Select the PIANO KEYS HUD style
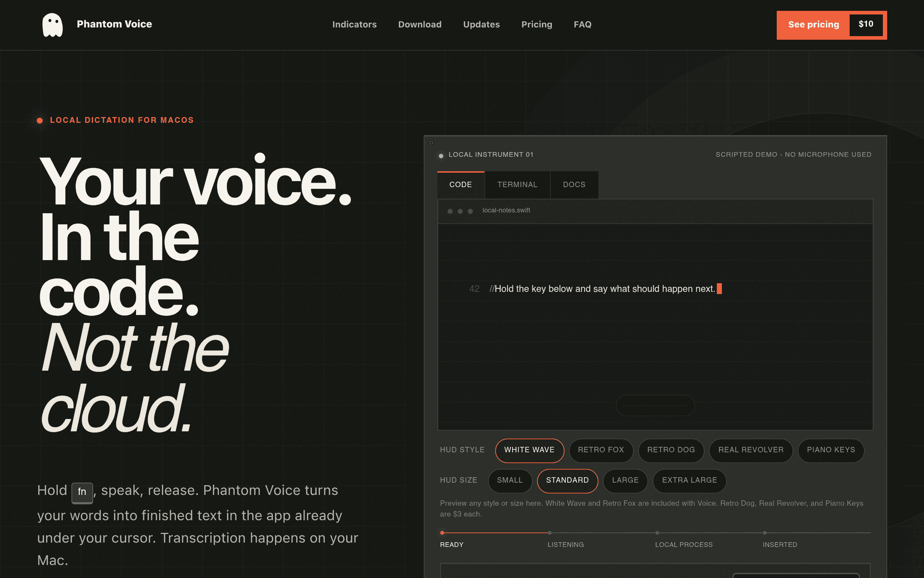924x578 pixels. click(831, 450)
